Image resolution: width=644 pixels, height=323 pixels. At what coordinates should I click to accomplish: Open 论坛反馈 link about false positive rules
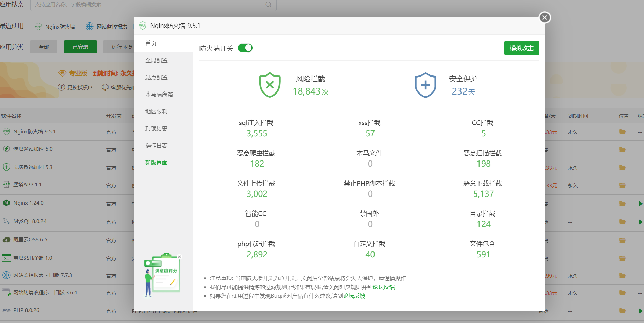[384, 287]
